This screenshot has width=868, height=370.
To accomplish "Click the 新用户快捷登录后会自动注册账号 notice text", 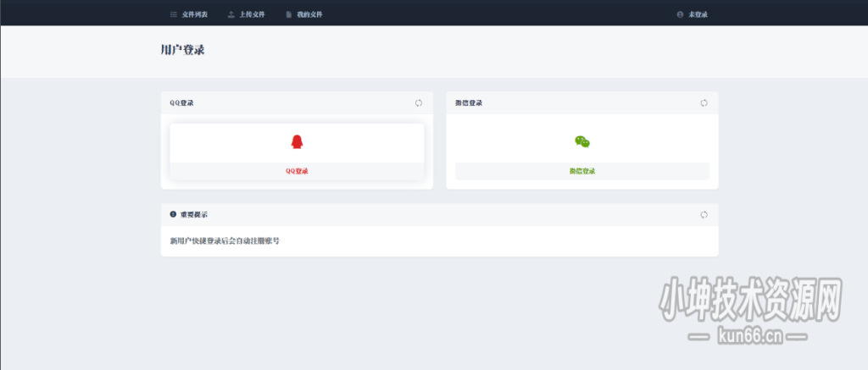I will pyautogui.click(x=225, y=241).
